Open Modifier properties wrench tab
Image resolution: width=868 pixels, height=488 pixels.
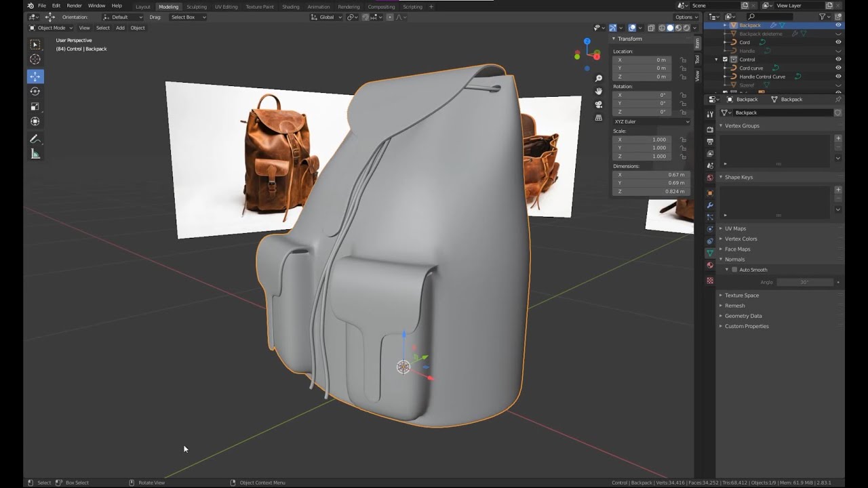click(710, 205)
